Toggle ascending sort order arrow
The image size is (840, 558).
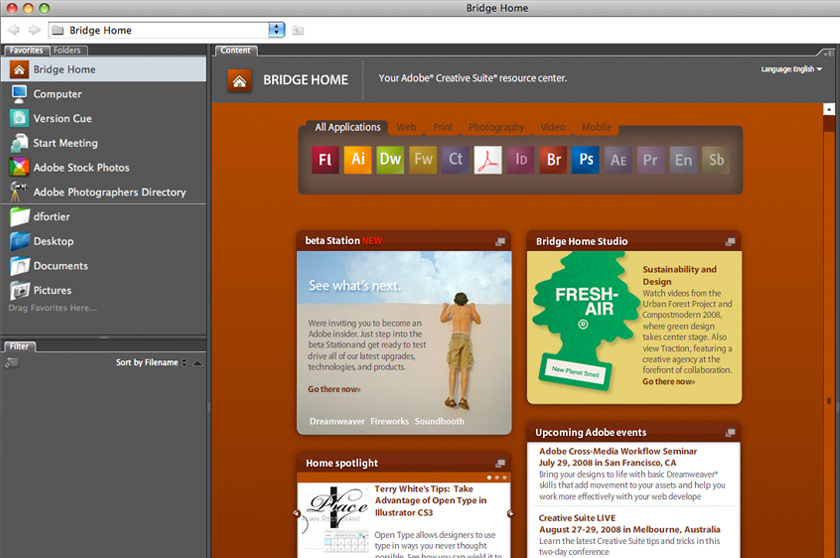click(197, 363)
